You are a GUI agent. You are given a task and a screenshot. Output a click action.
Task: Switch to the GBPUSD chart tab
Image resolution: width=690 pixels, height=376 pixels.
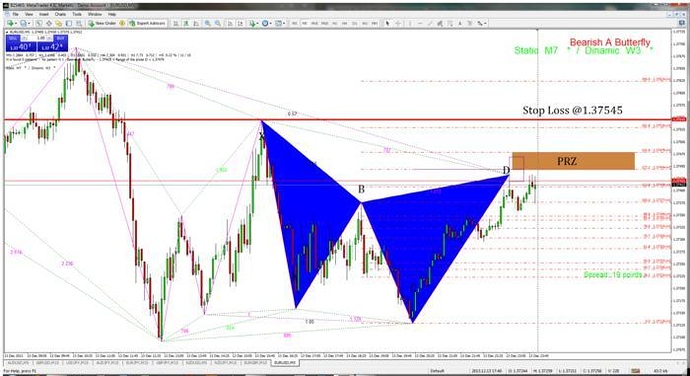click(48, 363)
